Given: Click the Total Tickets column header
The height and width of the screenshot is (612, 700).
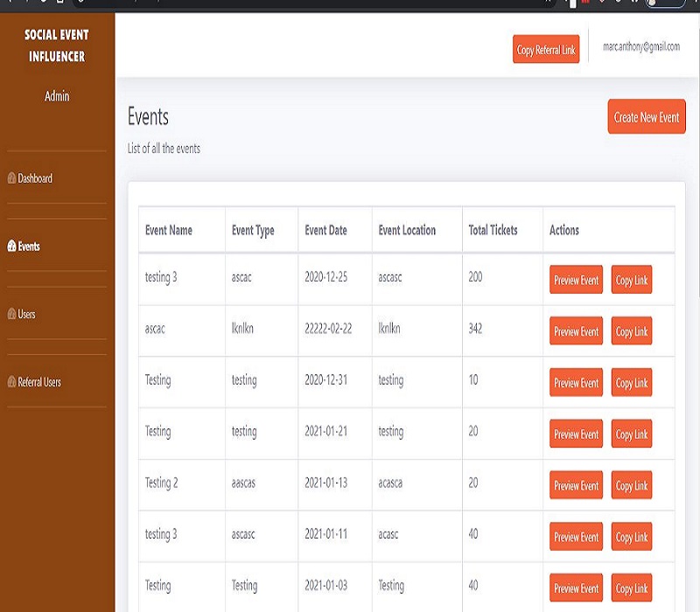Looking at the screenshot, I should coord(493,230).
